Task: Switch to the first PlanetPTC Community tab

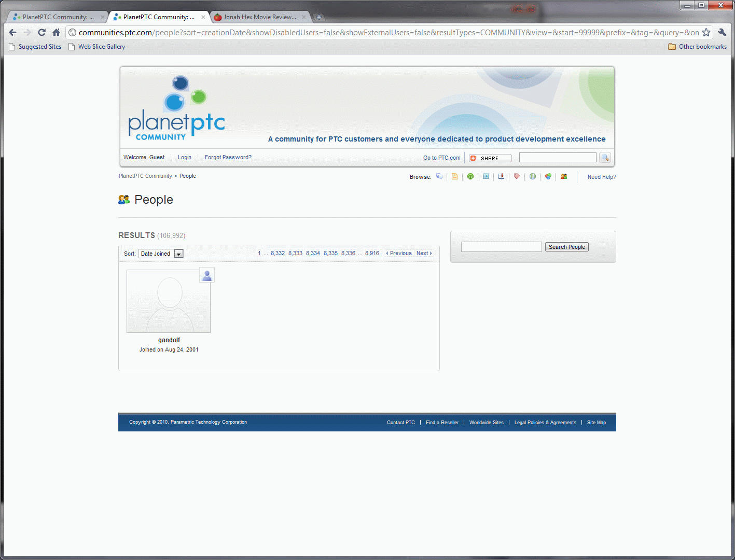Action: [x=57, y=17]
